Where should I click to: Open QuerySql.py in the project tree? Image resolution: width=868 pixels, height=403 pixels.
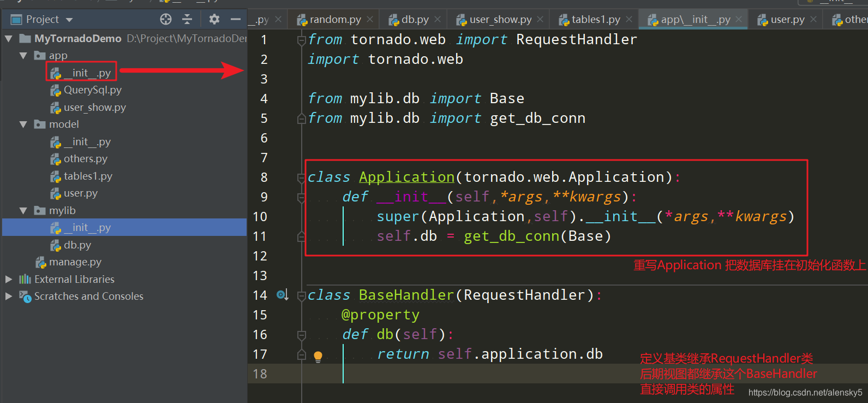[x=86, y=90]
